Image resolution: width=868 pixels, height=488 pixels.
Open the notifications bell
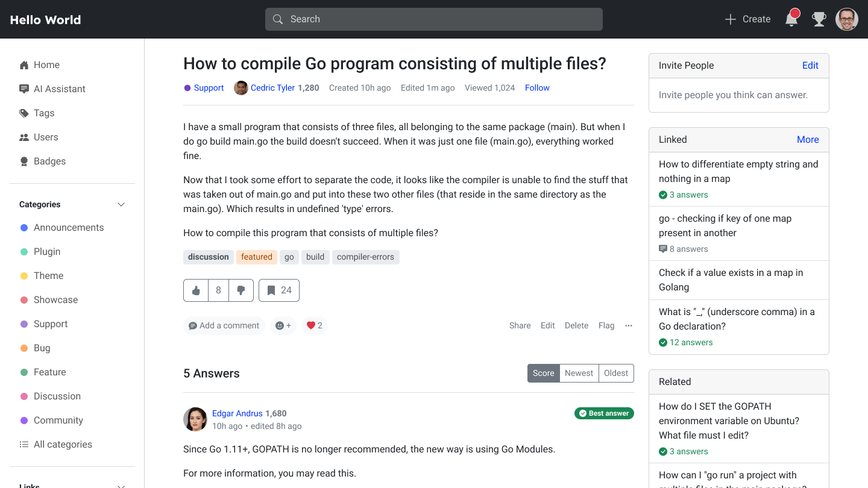[791, 19]
